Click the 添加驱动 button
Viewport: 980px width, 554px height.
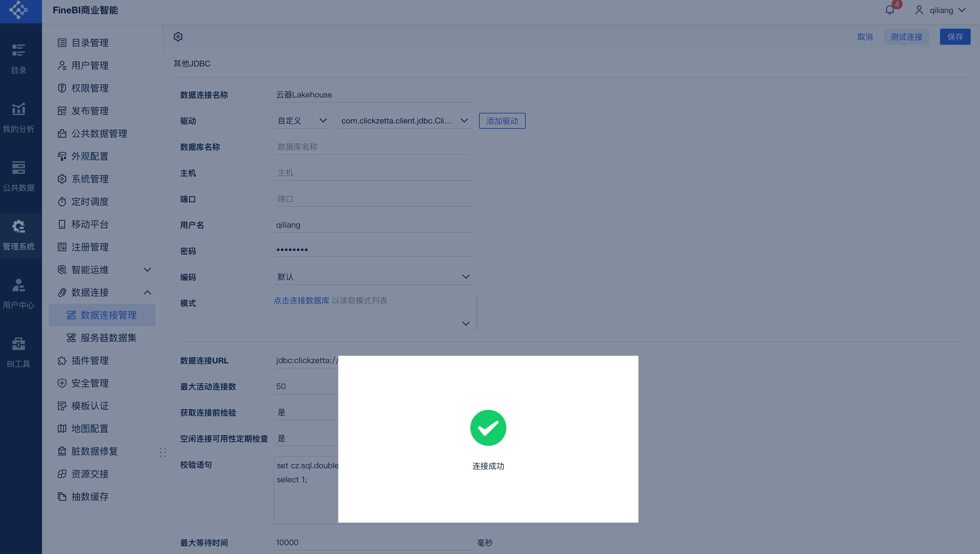click(502, 121)
